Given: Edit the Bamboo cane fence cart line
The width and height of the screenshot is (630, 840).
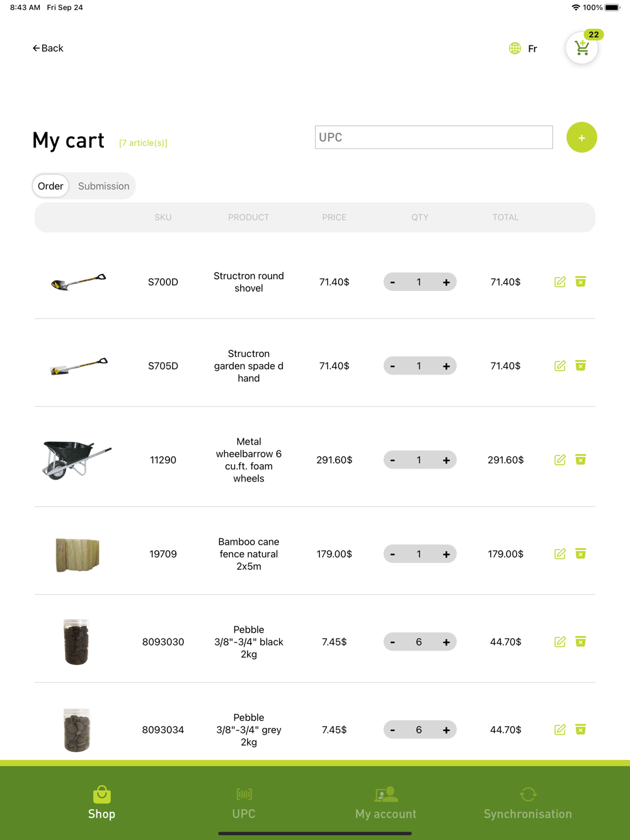Looking at the screenshot, I should tap(560, 554).
